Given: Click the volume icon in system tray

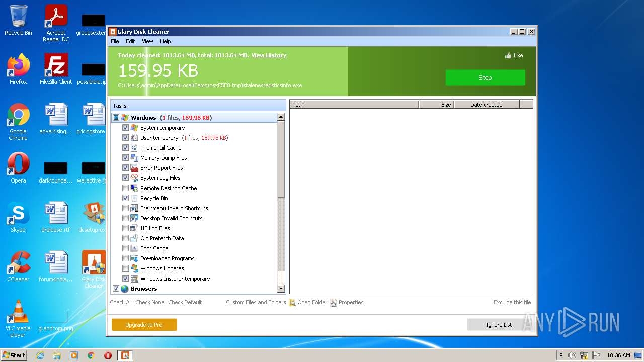Looking at the screenshot, I should (x=572, y=355).
